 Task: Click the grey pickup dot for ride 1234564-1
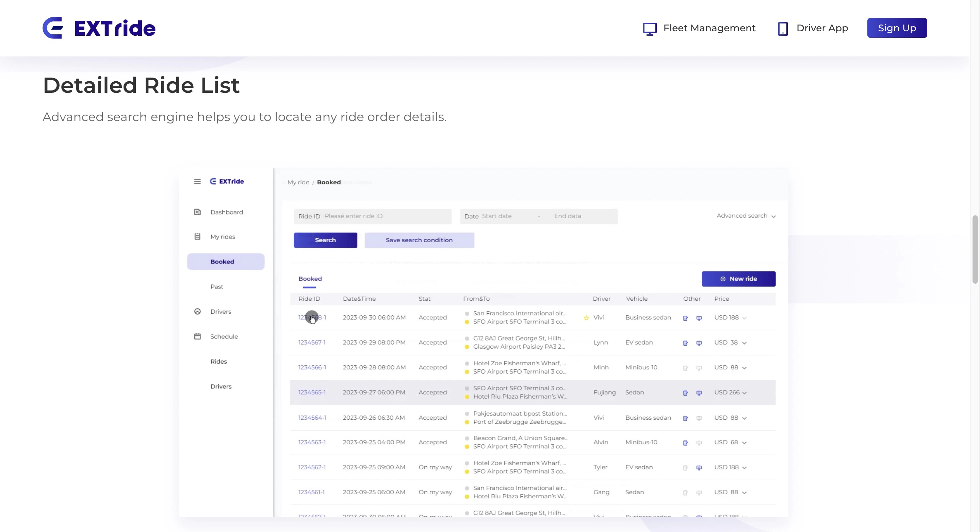(467, 413)
